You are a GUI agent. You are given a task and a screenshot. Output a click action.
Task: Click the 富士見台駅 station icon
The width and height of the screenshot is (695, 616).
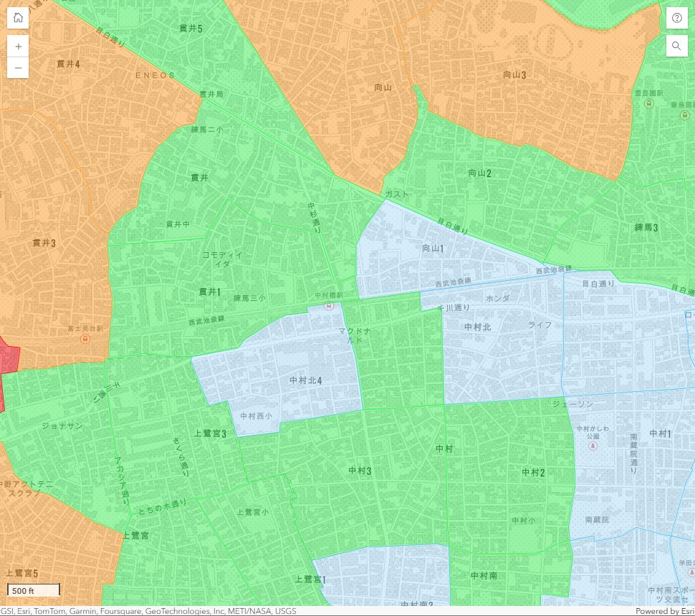point(85,338)
